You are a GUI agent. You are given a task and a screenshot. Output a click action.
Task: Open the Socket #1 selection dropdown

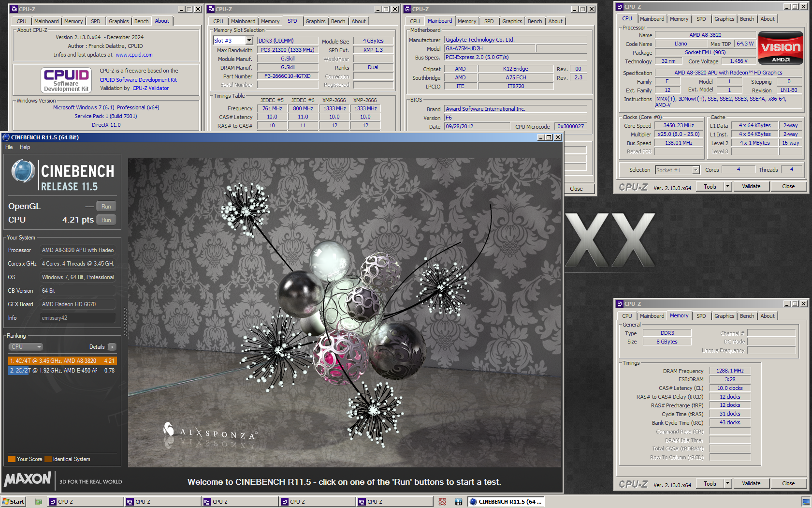(x=696, y=170)
